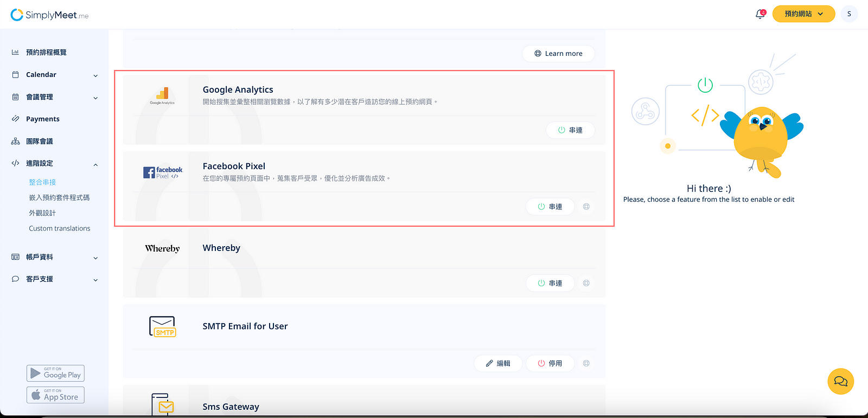Disable SMTP Email with 停用 button
This screenshot has width=868, height=418.
pos(550,363)
